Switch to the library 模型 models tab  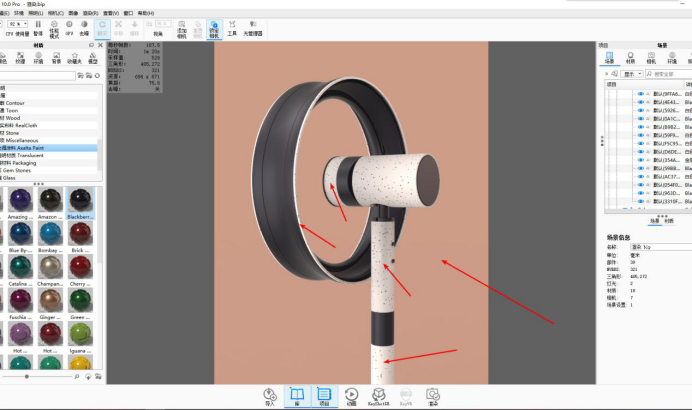coord(93,58)
